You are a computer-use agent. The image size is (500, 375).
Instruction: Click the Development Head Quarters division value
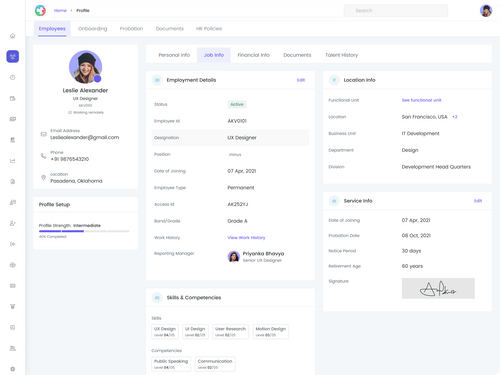pyautogui.click(x=436, y=167)
